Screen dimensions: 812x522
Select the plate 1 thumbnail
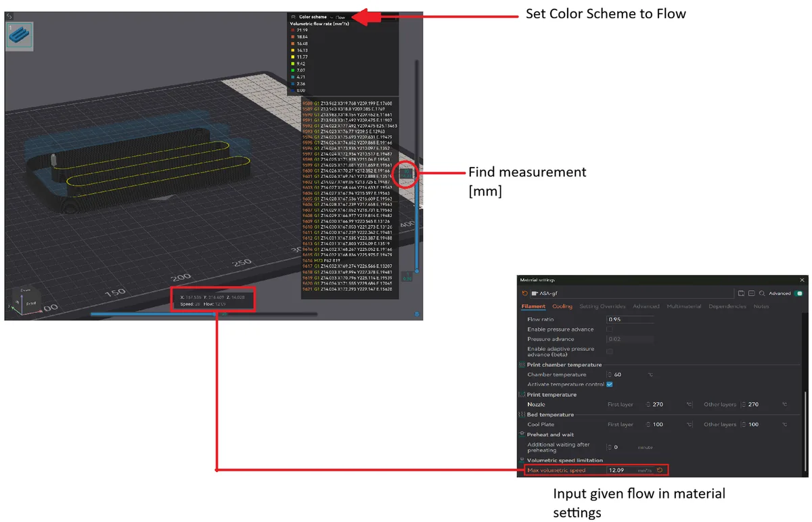(19, 36)
